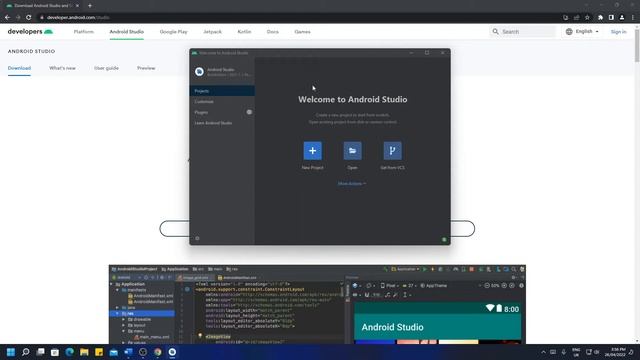640x360 pixels.
Task: Open the Platform nav item
Action: click(x=84, y=31)
